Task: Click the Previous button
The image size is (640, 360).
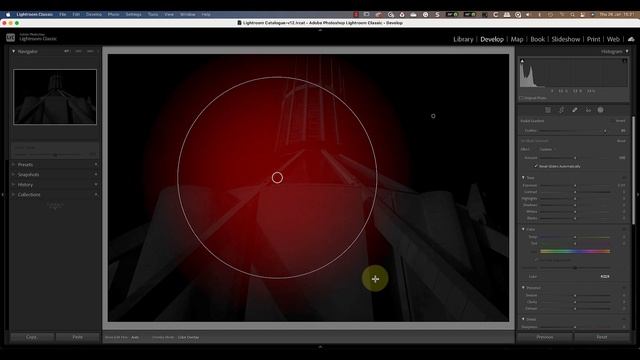Action: [545, 337]
